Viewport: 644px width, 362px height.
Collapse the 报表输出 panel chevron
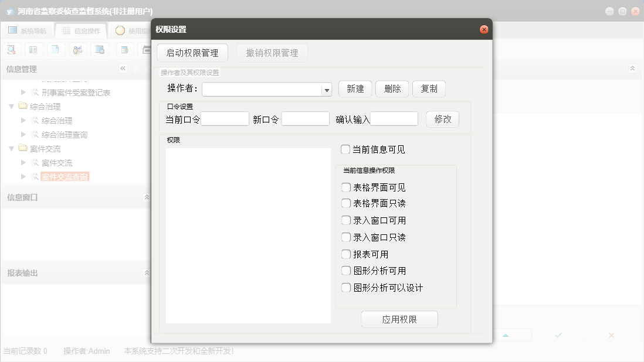pos(147,272)
